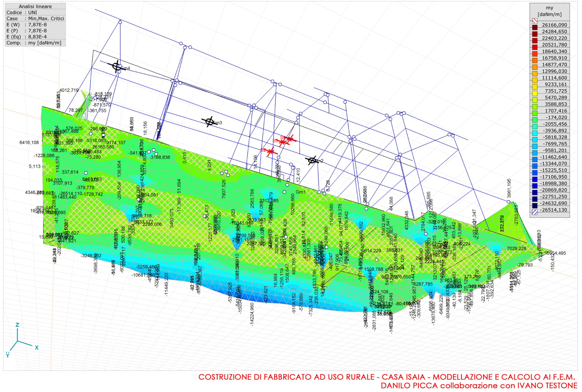Select legend value -7699,765
The image size is (582, 392).
[555, 144]
